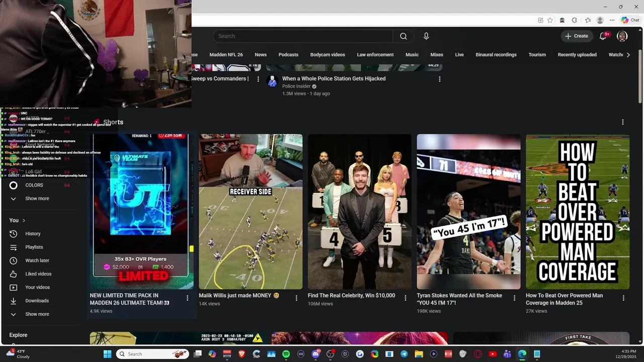Open the Windows Start menu
644x362 pixels.
tap(107, 354)
